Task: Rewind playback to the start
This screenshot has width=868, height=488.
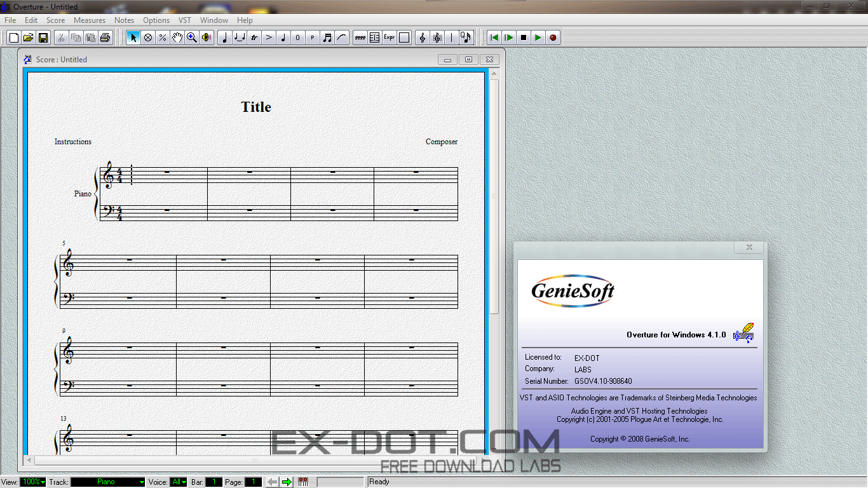Action: click(x=494, y=37)
